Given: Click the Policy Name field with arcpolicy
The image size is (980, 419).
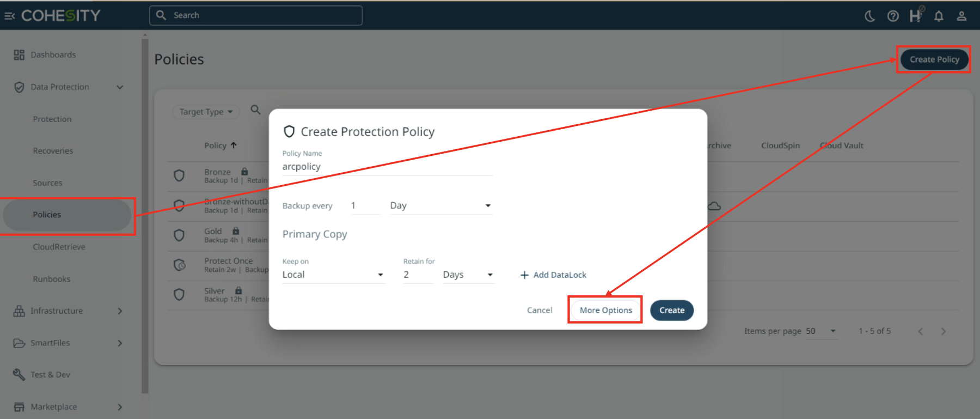Looking at the screenshot, I should point(387,167).
